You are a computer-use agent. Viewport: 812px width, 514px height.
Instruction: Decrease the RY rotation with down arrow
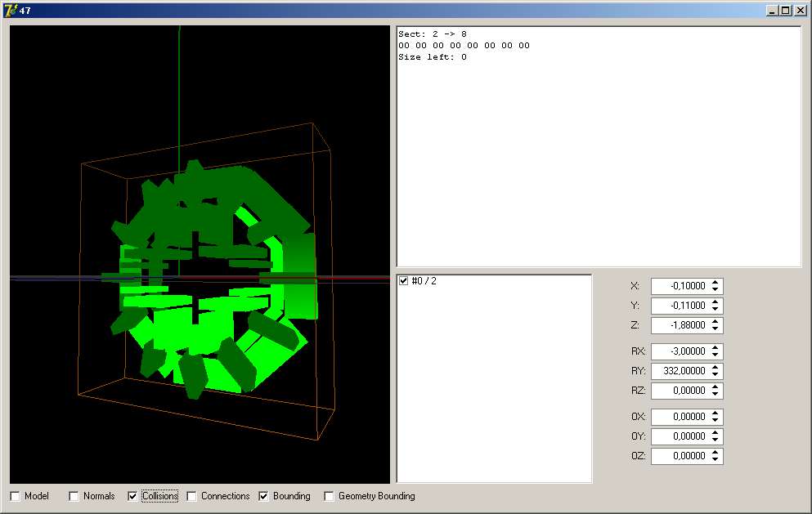[716, 374]
